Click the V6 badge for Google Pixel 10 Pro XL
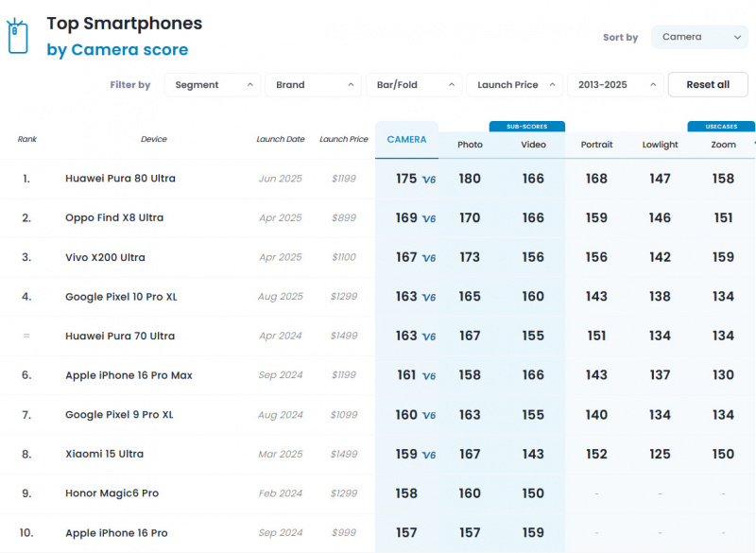This screenshot has height=553, width=756. click(429, 298)
